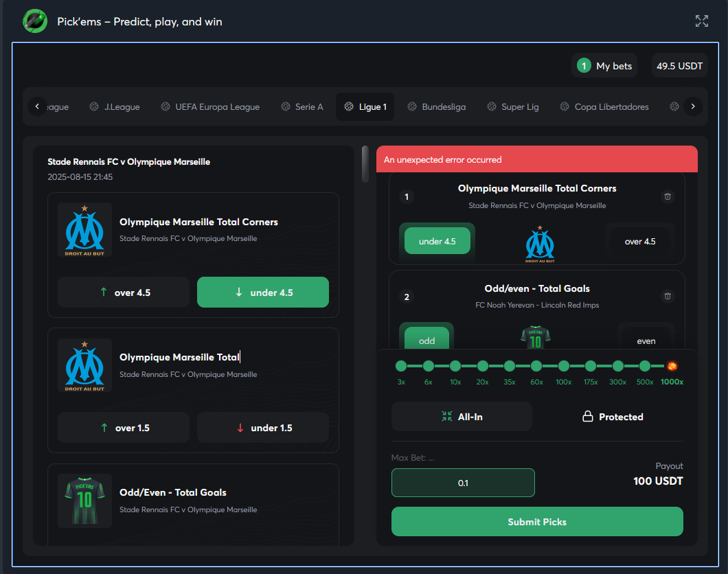Click the Bundesliga soccer ball icon
The width and height of the screenshot is (728, 574).
412,106
